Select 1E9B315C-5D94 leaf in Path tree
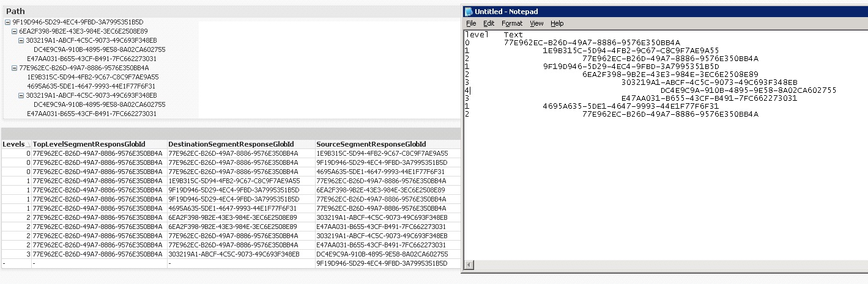Image resolution: width=868 pixels, height=284 pixels. [x=92, y=77]
